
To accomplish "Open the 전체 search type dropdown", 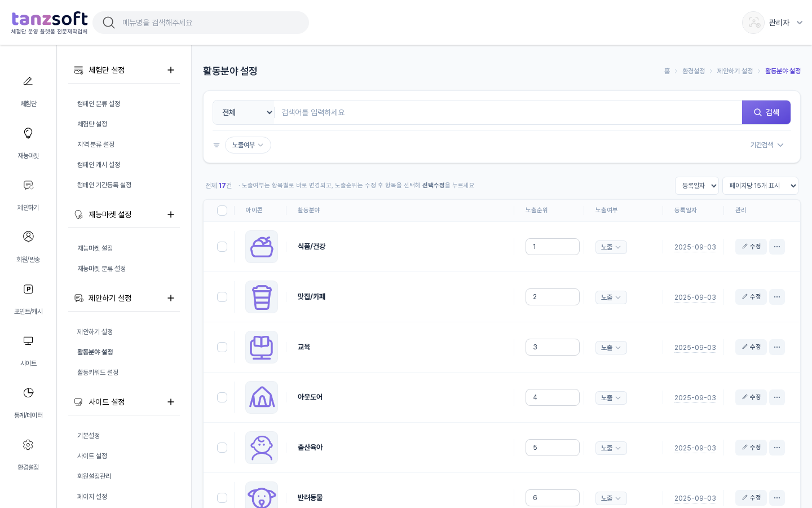I will (x=244, y=112).
